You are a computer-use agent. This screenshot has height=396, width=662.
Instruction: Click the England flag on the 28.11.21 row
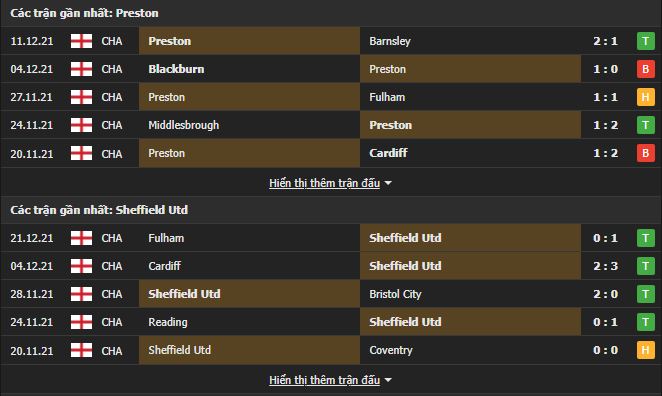pyautogui.click(x=81, y=294)
